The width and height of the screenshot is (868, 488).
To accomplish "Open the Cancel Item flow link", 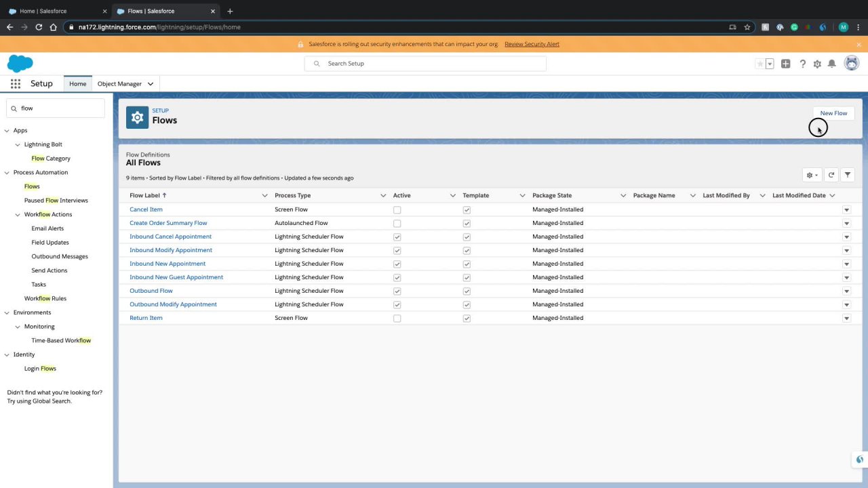I will [x=146, y=209].
